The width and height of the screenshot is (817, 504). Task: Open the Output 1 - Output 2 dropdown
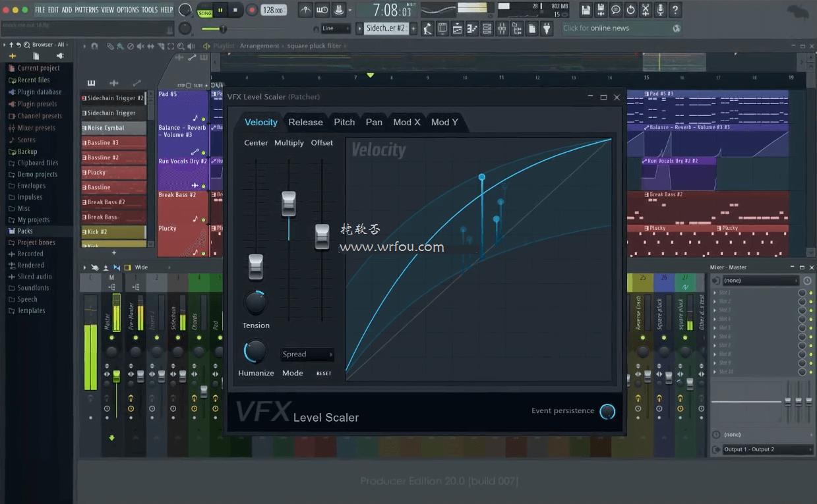coord(768,449)
